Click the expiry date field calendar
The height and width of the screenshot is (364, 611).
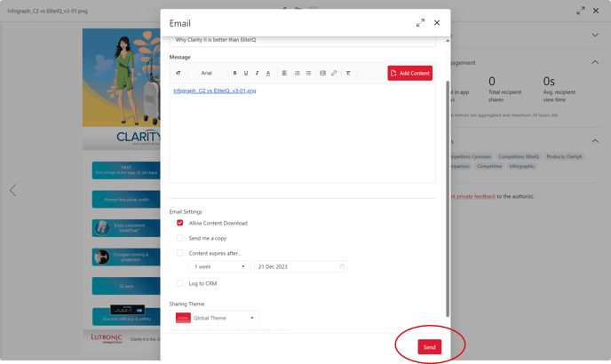tap(342, 266)
